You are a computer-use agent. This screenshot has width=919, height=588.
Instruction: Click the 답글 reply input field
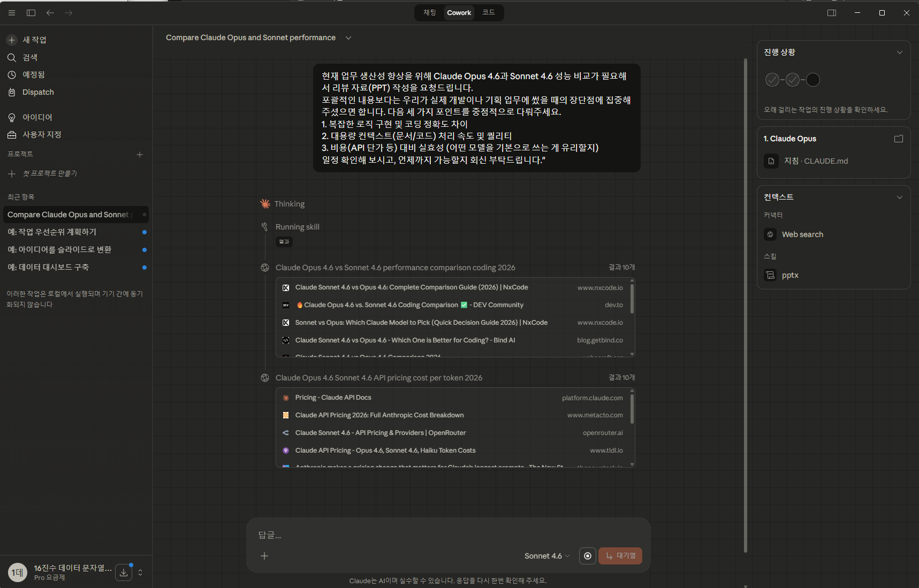(448, 535)
